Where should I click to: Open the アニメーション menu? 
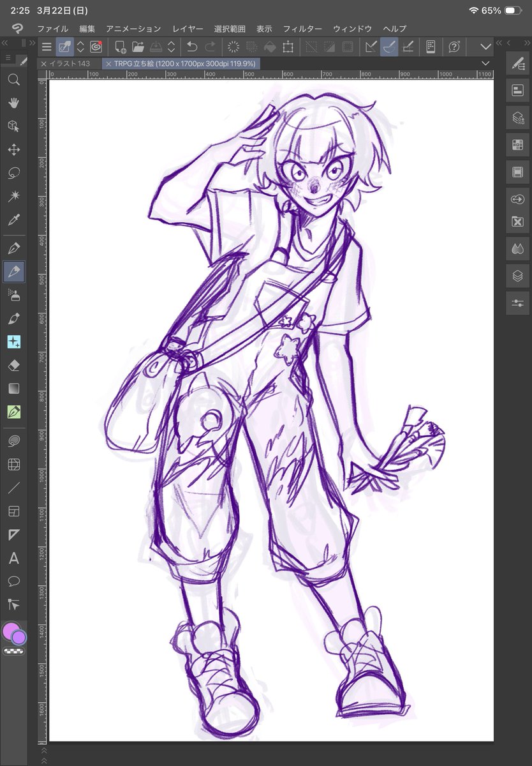(x=133, y=29)
